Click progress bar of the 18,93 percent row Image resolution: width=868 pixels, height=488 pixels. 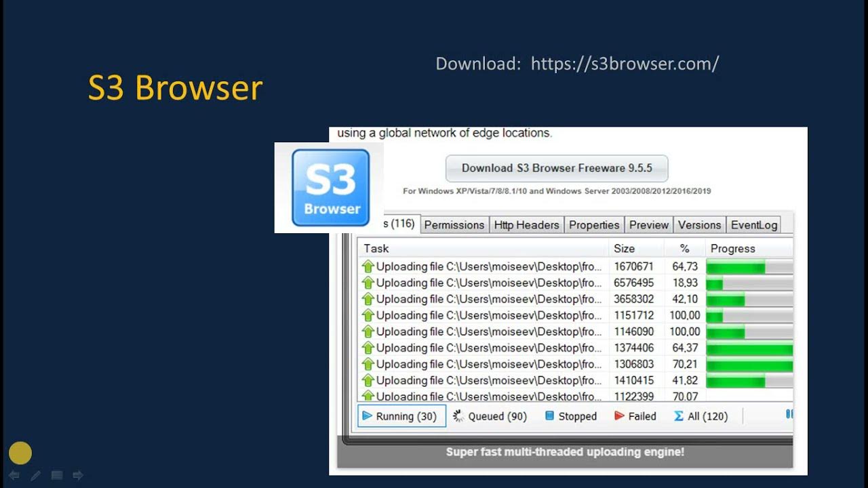tap(749, 283)
